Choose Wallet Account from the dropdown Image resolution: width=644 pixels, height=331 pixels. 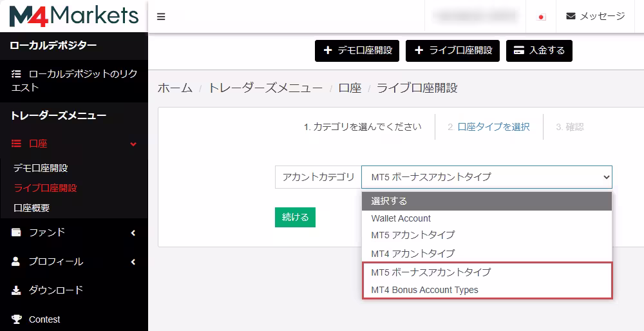point(487,218)
